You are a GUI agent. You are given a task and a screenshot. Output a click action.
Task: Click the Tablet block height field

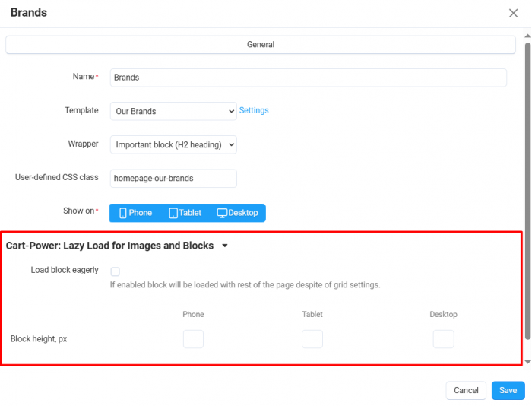(312, 339)
